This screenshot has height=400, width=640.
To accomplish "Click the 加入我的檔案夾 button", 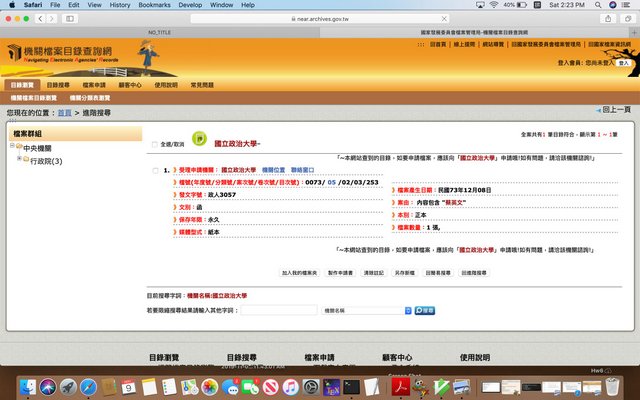I will tap(299, 273).
